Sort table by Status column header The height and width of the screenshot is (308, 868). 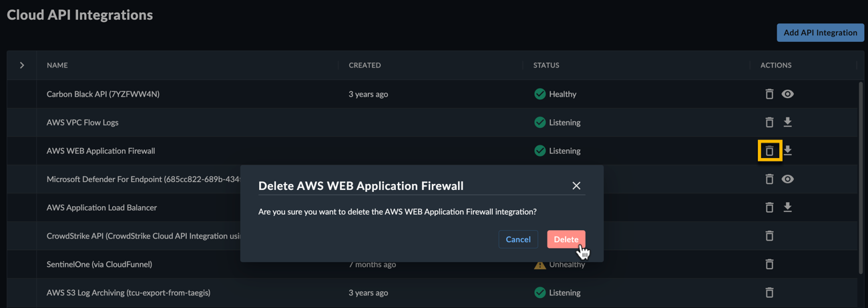tap(546, 65)
